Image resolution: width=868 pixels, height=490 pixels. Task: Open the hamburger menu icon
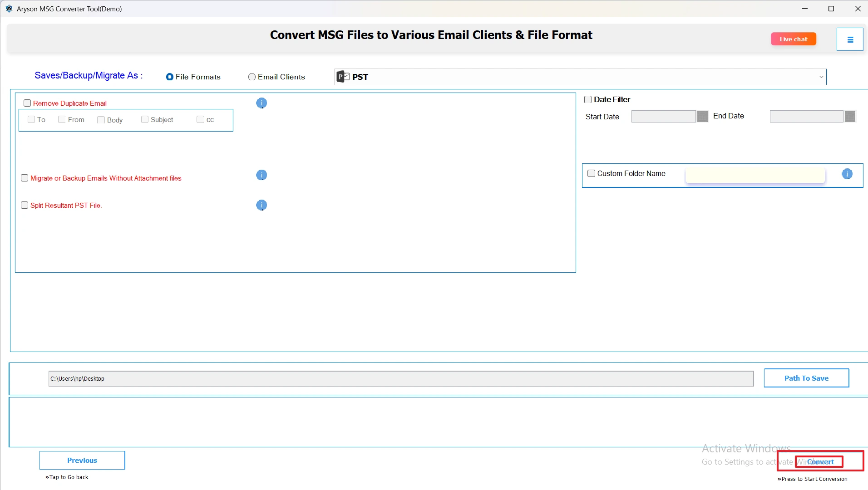(850, 39)
